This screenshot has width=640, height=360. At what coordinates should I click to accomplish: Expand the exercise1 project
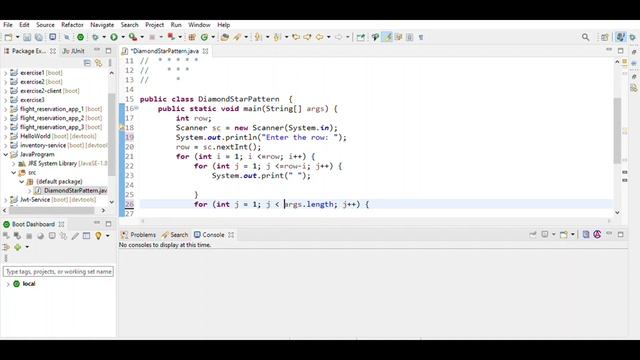point(6,73)
